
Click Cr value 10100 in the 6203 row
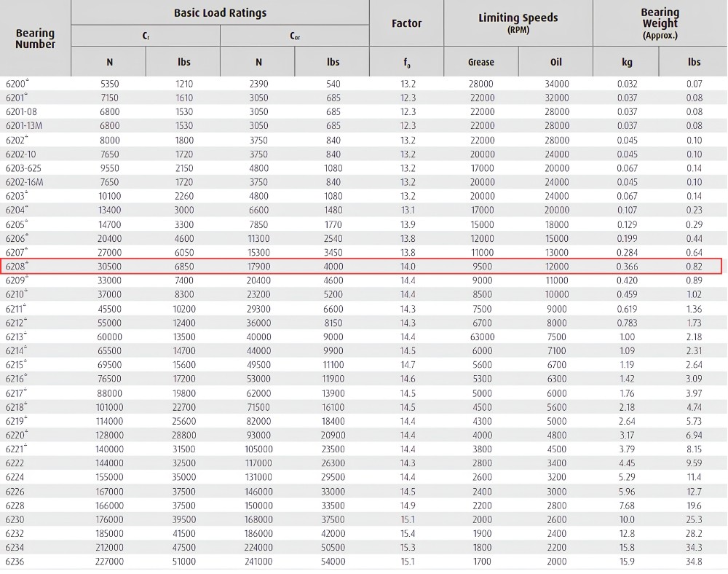point(110,197)
